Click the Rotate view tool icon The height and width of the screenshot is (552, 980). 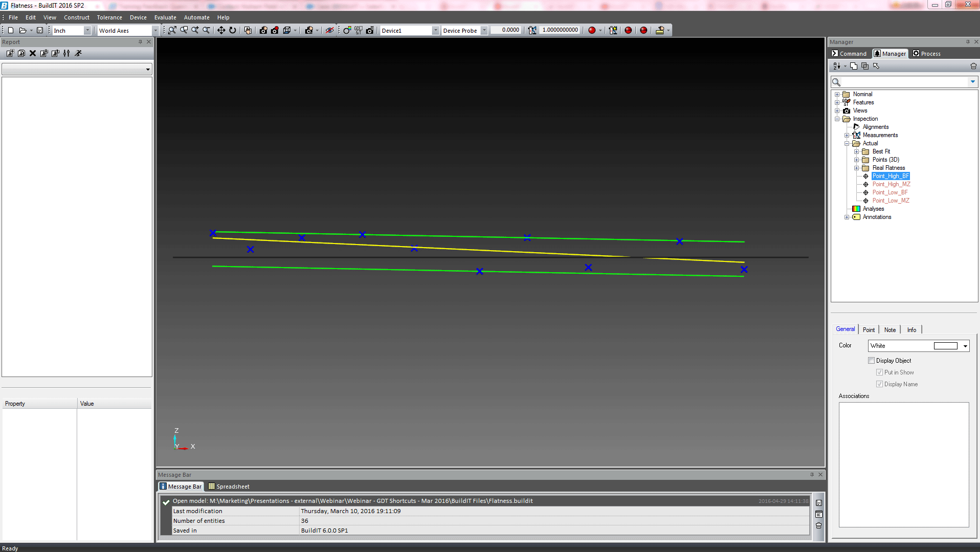233,30
